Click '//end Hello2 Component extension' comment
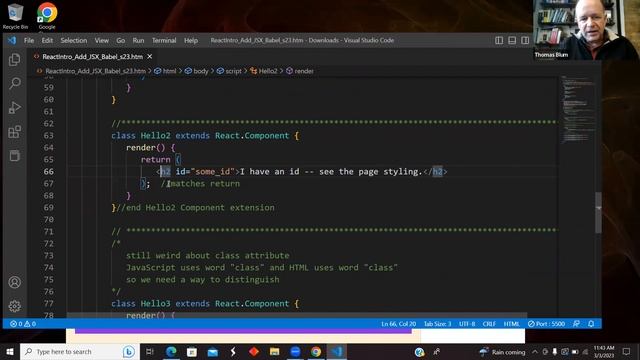This screenshot has height=360, width=640. 195,207
